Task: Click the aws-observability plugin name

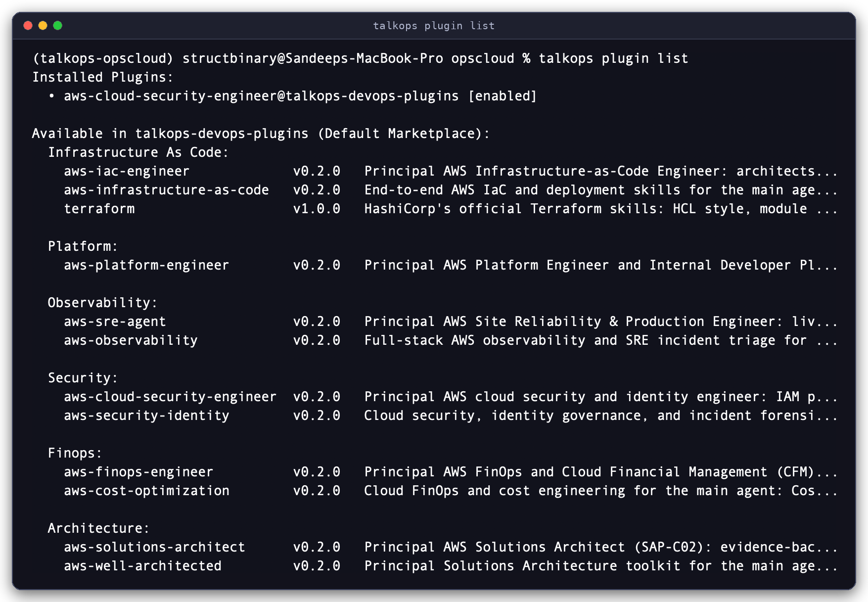Action: [131, 340]
